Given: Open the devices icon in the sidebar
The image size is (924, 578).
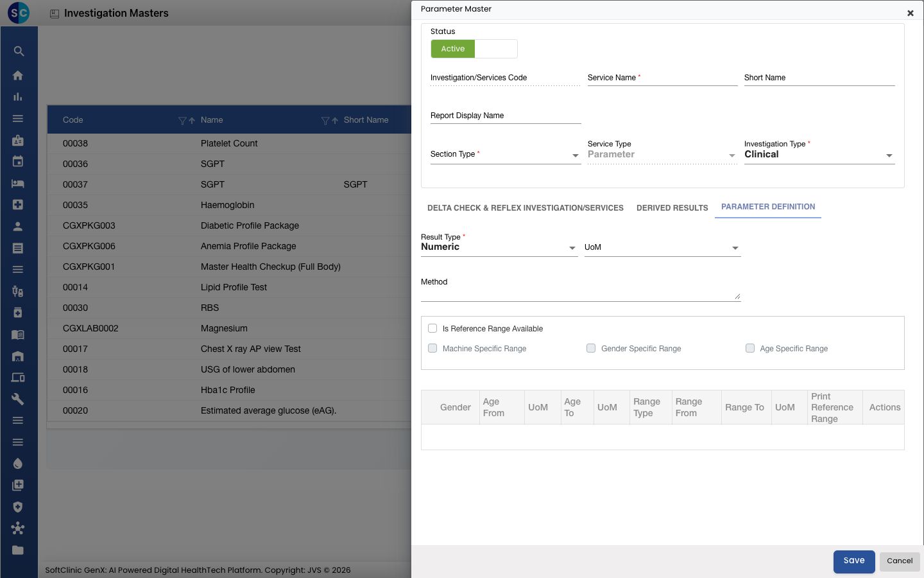Looking at the screenshot, I should click(18, 378).
